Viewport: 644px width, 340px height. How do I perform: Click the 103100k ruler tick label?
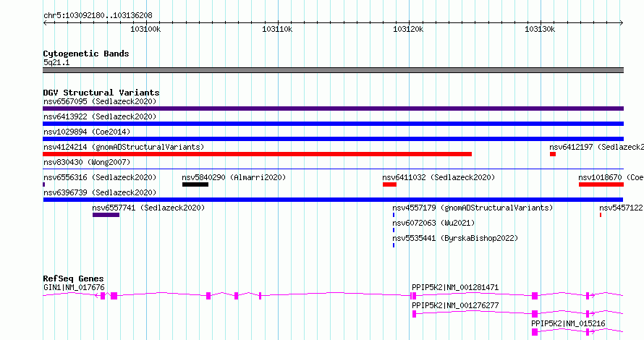pos(145,29)
